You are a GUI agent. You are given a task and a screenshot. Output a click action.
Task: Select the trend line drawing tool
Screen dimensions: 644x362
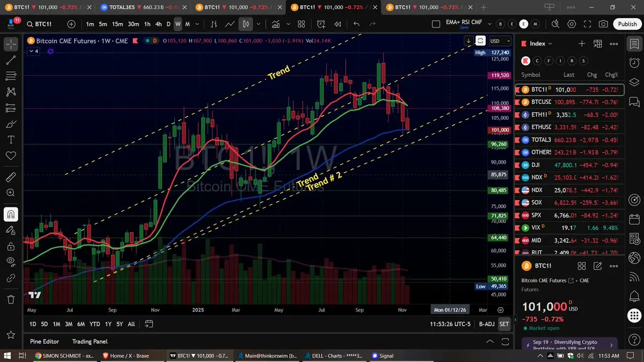point(11,61)
